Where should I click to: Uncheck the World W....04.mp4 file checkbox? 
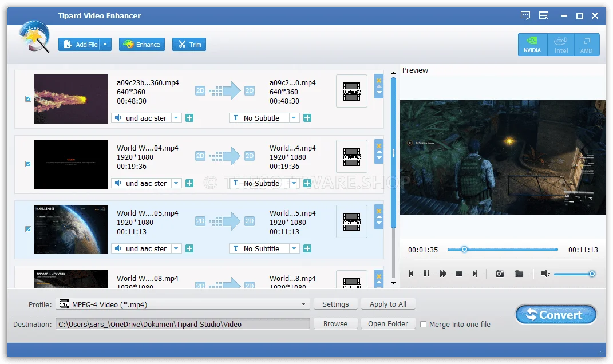[28, 164]
